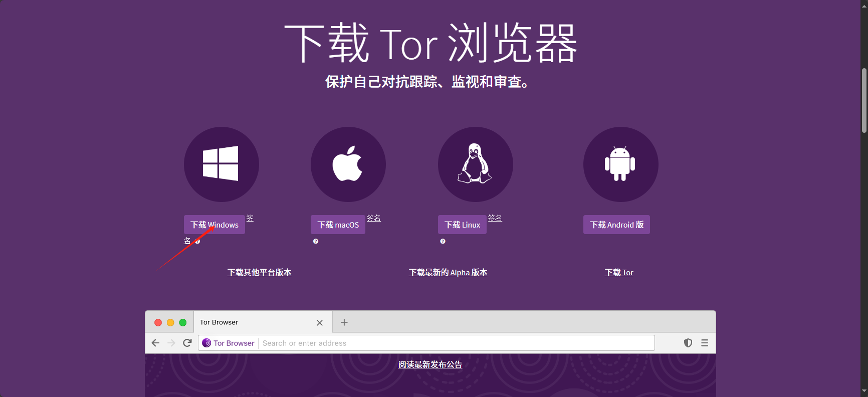The width and height of the screenshot is (868, 397).
Task: Select the Tor Browser tab
Action: click(263, 322)
